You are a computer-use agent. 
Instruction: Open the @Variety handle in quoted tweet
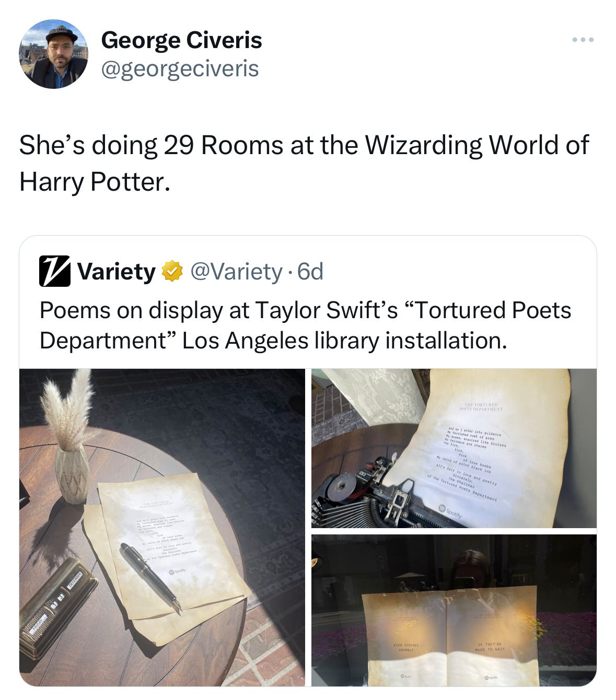click(236, 272)
